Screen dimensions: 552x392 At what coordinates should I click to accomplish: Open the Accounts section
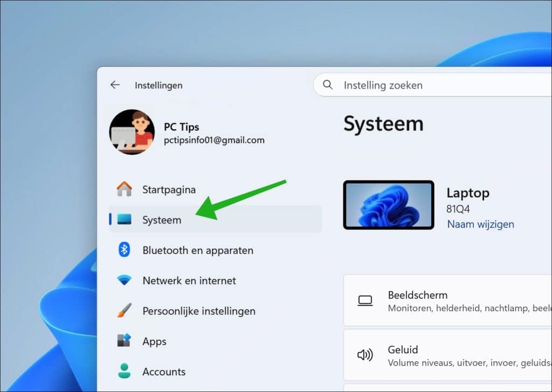click(215, 372)
